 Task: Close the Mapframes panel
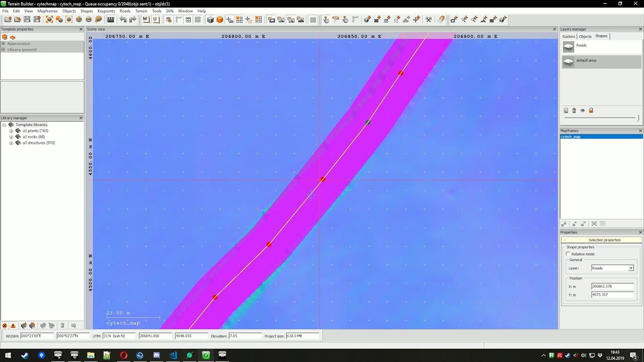click(x=640, y=131)
